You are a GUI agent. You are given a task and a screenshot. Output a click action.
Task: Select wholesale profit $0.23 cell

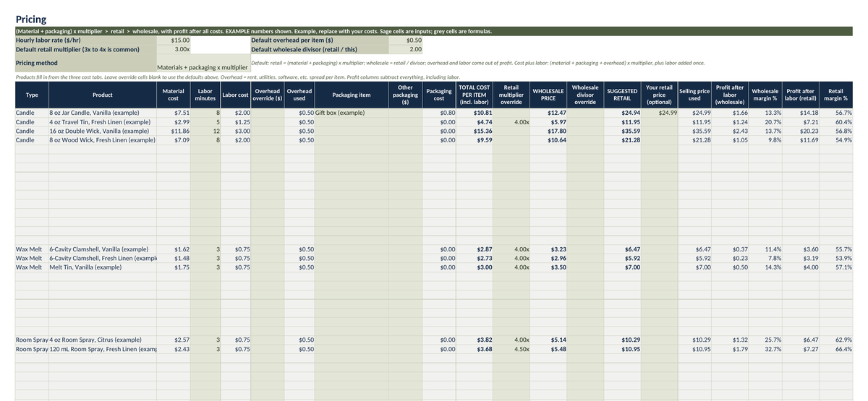click(x=731, y=258)
